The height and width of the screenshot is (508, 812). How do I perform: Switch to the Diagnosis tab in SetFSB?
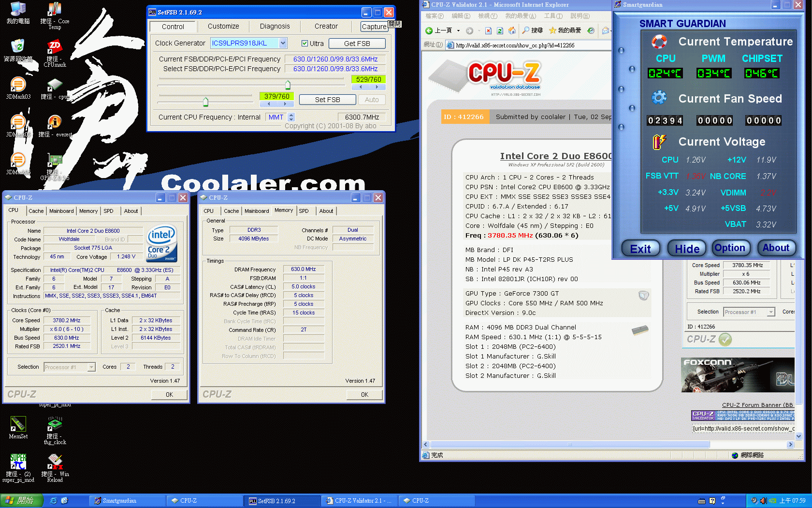tap(275, 26)
